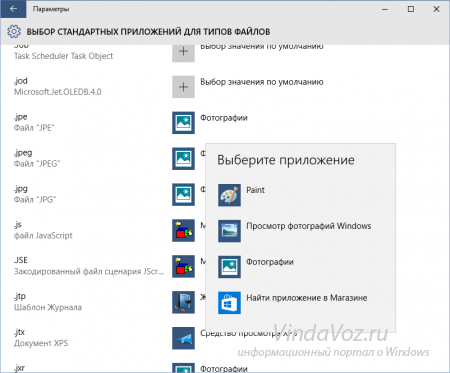Click the .jpe extension name
450x373 pixels.
20,117
